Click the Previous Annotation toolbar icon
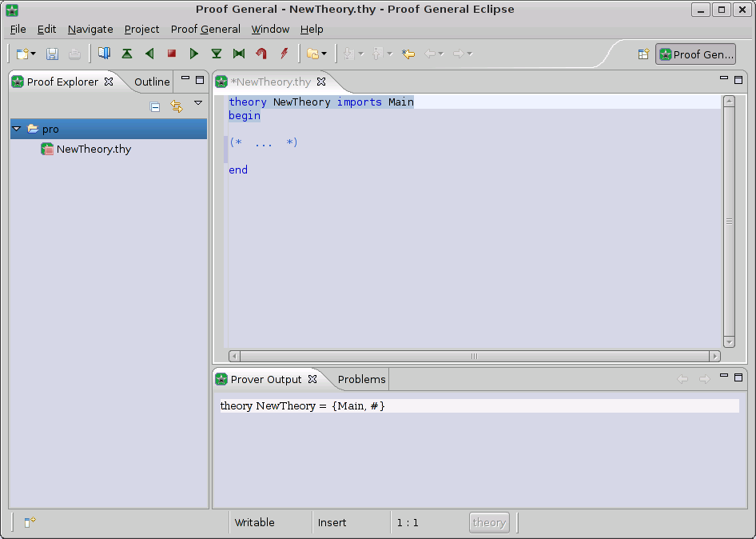The image size is (756, 539). click(377, 54)
